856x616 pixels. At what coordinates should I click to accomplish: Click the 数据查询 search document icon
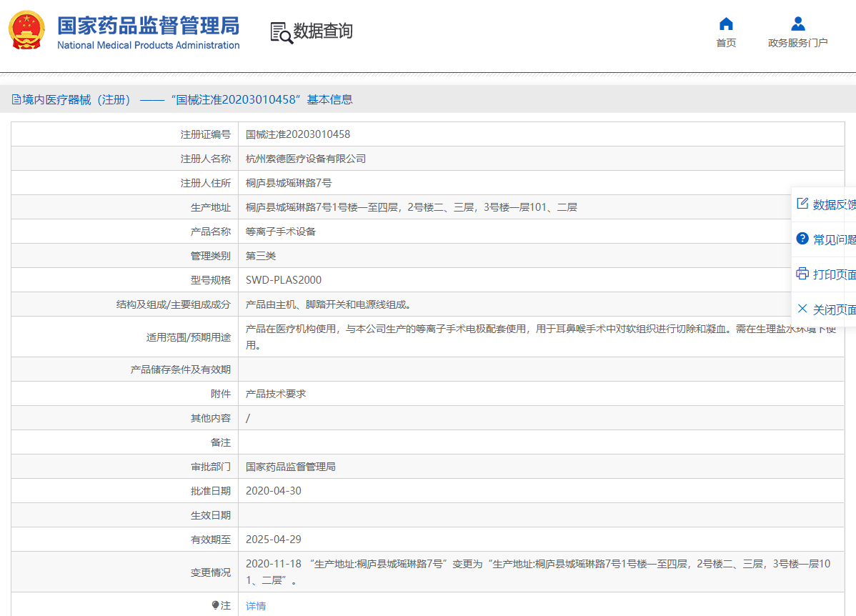(281, 32)
